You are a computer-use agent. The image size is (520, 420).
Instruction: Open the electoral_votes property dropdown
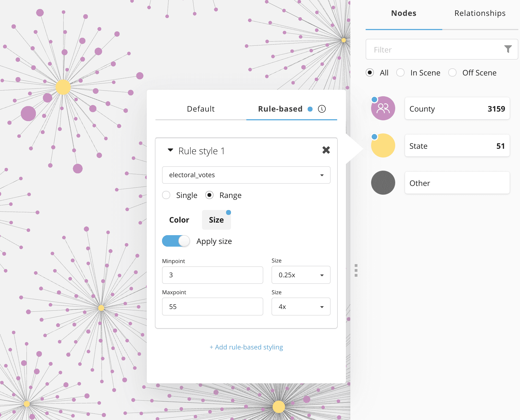pyautogui.click(x=246, y=175)
